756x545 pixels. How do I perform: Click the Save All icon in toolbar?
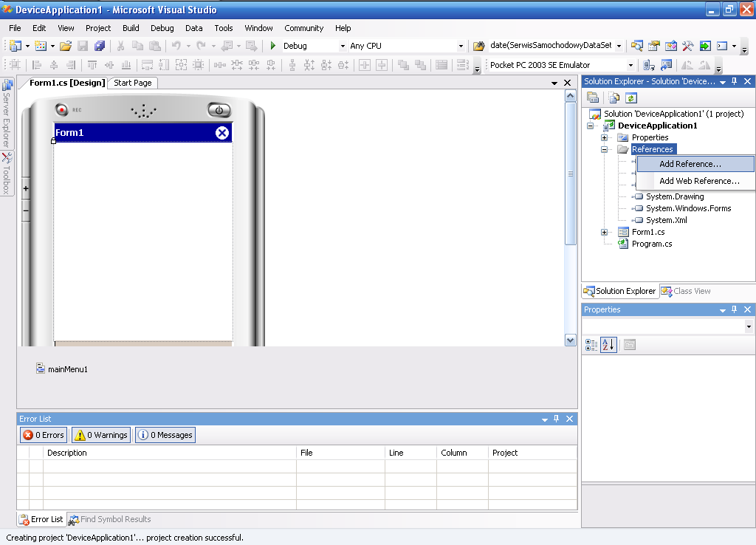pos(100,46)
